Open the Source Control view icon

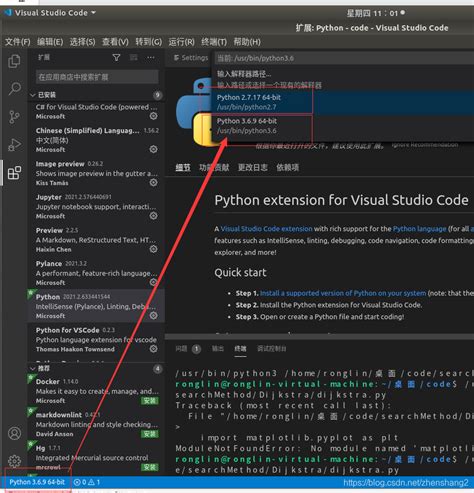tap(14, 117)
